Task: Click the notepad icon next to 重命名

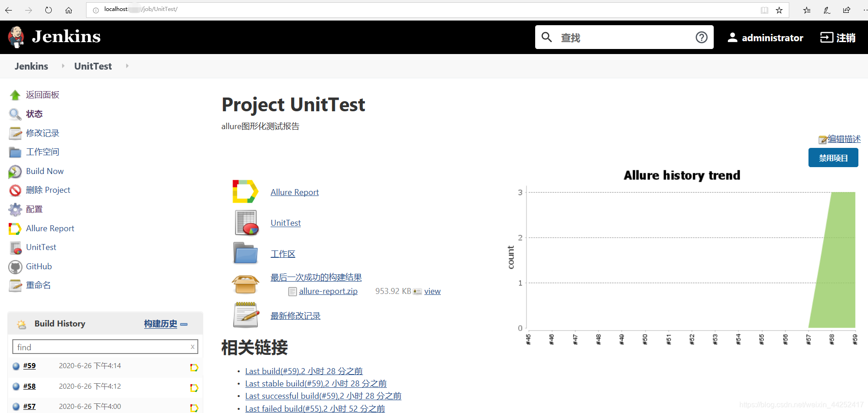Action: (x=15, y=285)
